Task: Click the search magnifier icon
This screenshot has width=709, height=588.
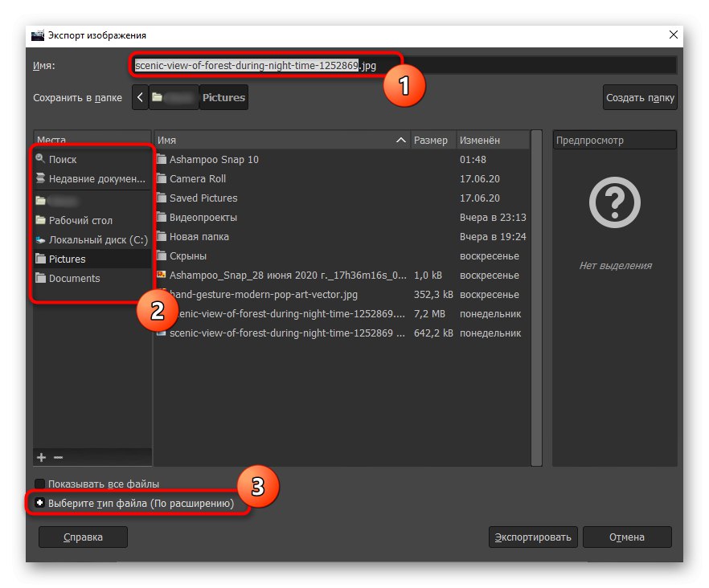Action: (x=40, y=158)
